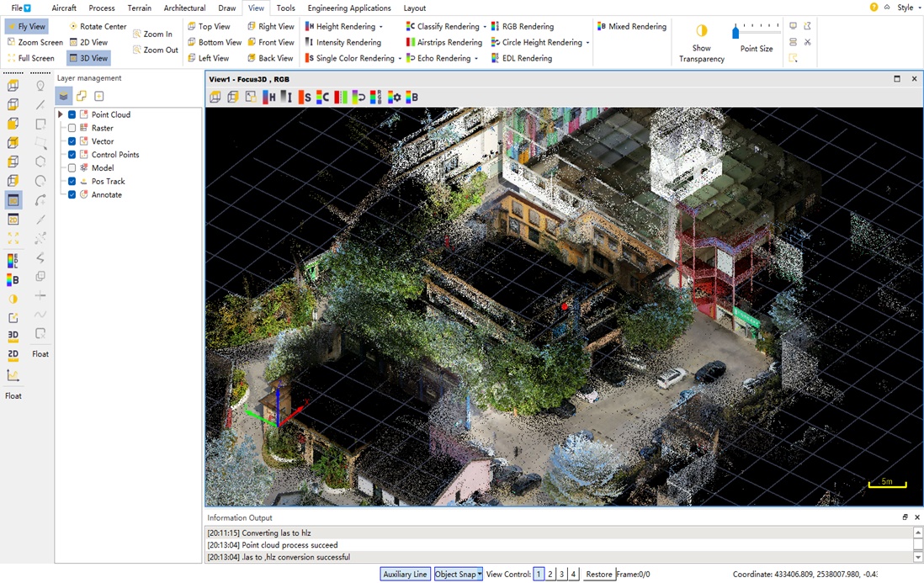Viewport: 924px width, 583px height.
Task: Click the Zoom Screen tool
Action: (x=35, y=42)
